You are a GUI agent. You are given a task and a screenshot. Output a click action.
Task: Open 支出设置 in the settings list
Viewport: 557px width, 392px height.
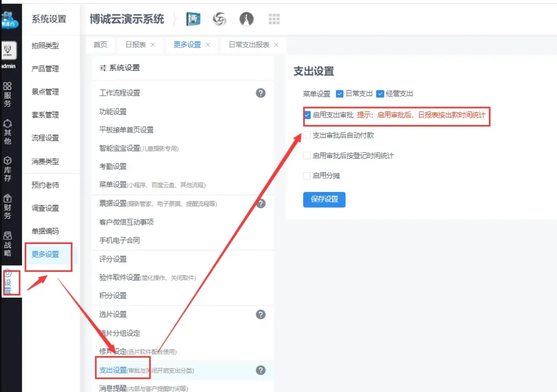pos(113,370)
